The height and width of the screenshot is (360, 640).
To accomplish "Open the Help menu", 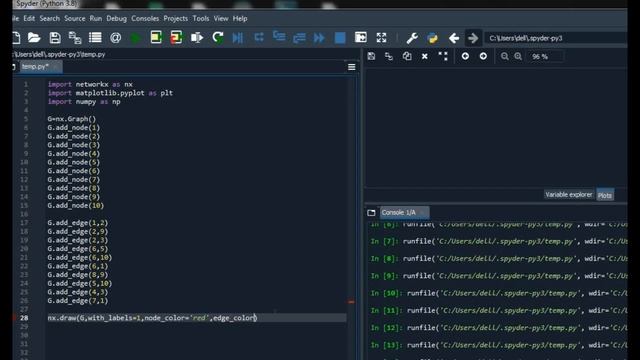I will 240,18.
